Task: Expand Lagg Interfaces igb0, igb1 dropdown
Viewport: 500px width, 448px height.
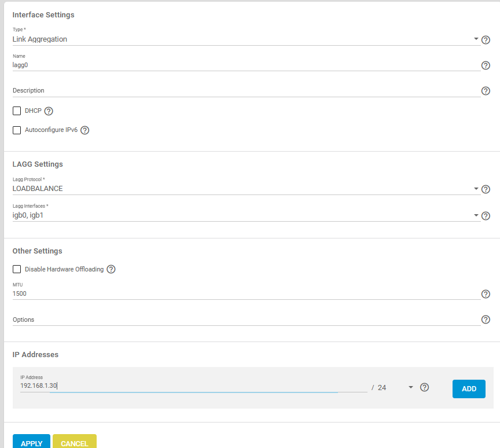Action: pos(246,215)
